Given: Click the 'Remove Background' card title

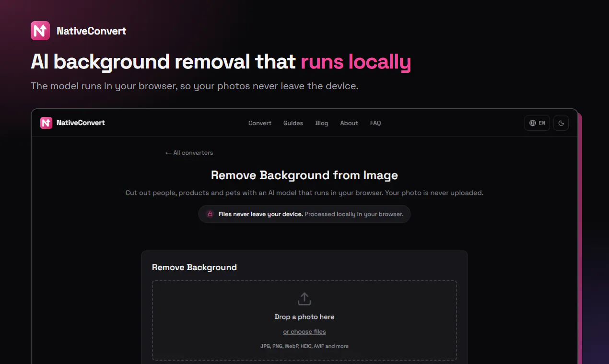Looking at the screenshot, I should click(194, 267).
